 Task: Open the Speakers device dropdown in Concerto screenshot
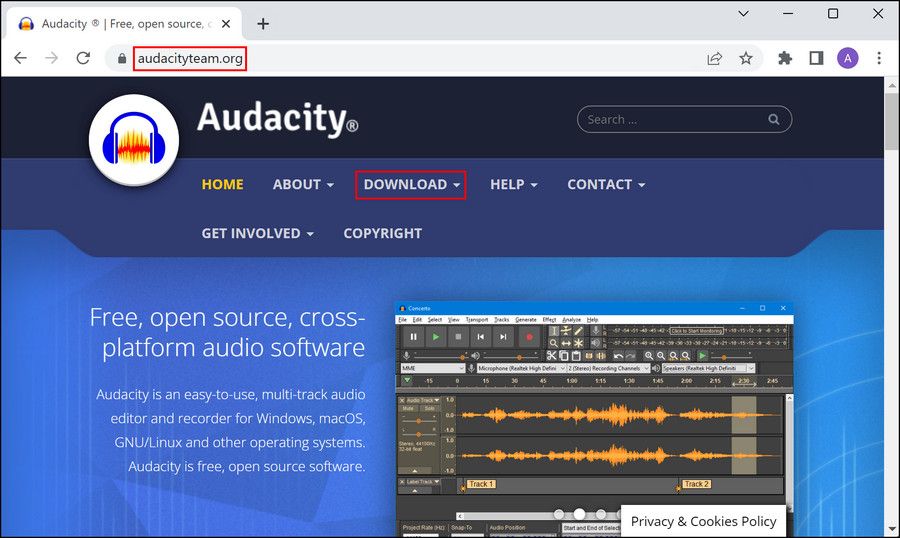pos(708,368)
